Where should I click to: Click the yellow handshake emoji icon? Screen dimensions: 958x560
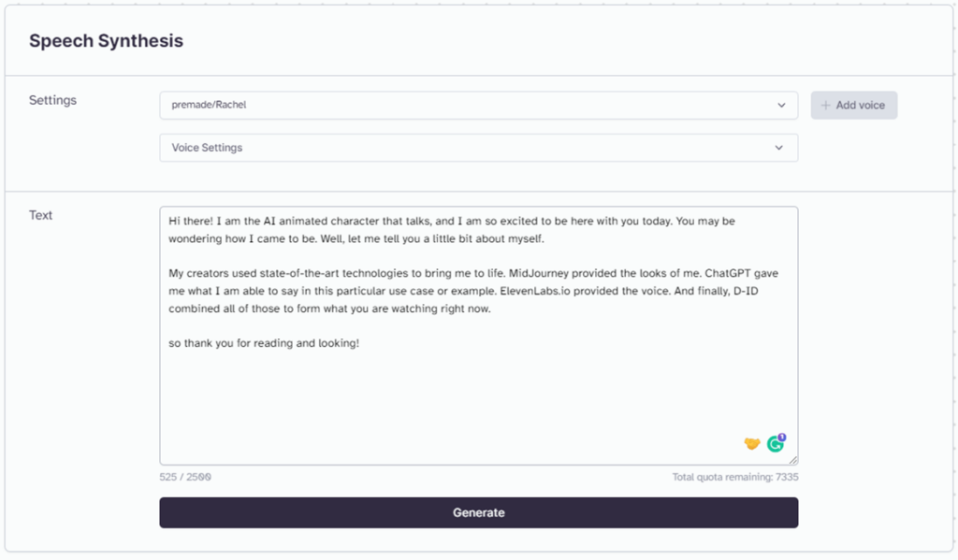[752, 444]
